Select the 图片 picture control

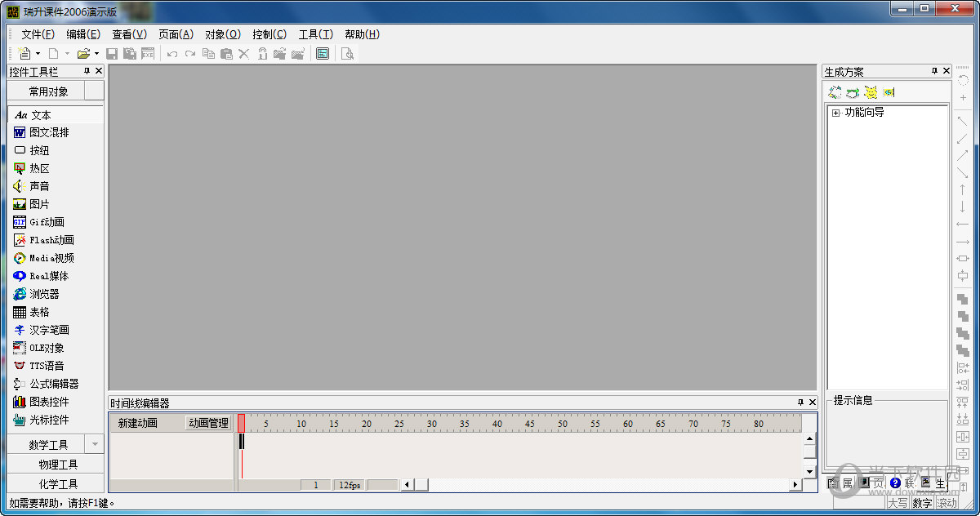pos(56,204)
